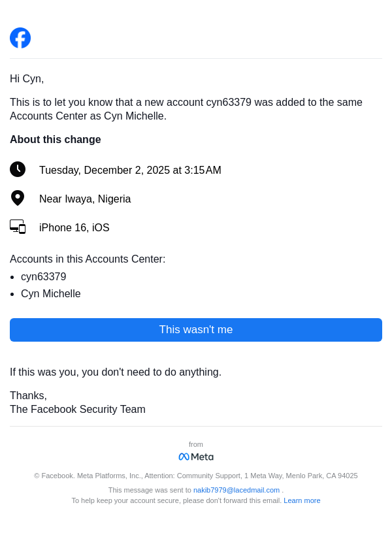The width and height of the screenshot is (392, 537).
Task: Click the Meta logo in the footer
Action: click(x=196, y=457)
